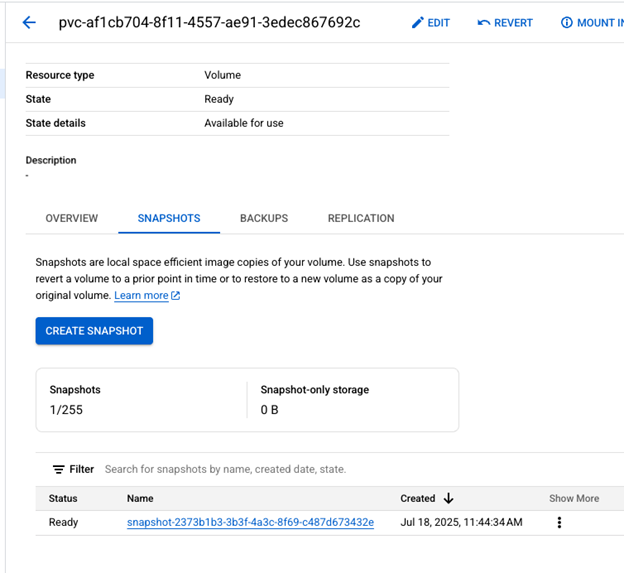Screen dimensions: 624x574
Task: Sort snapshots by Name column header
Action: point(141,498)
